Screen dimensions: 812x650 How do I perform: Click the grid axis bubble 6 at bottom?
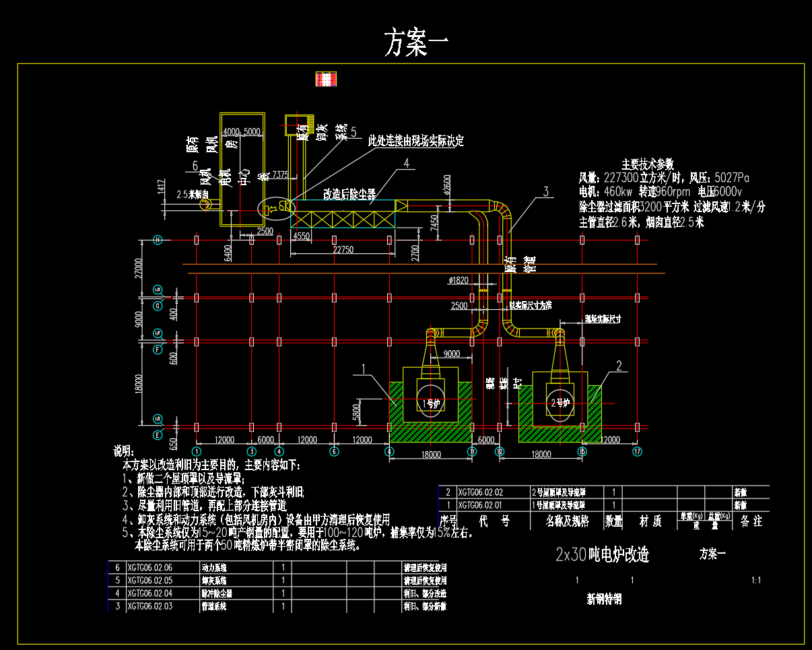(x=334, y=452)
